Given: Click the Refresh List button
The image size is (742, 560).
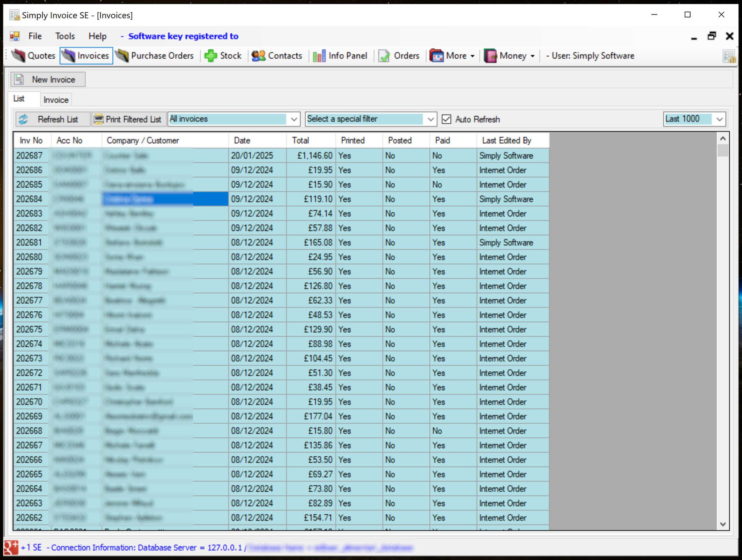Looking at the screenshot, I should (52, 119).
